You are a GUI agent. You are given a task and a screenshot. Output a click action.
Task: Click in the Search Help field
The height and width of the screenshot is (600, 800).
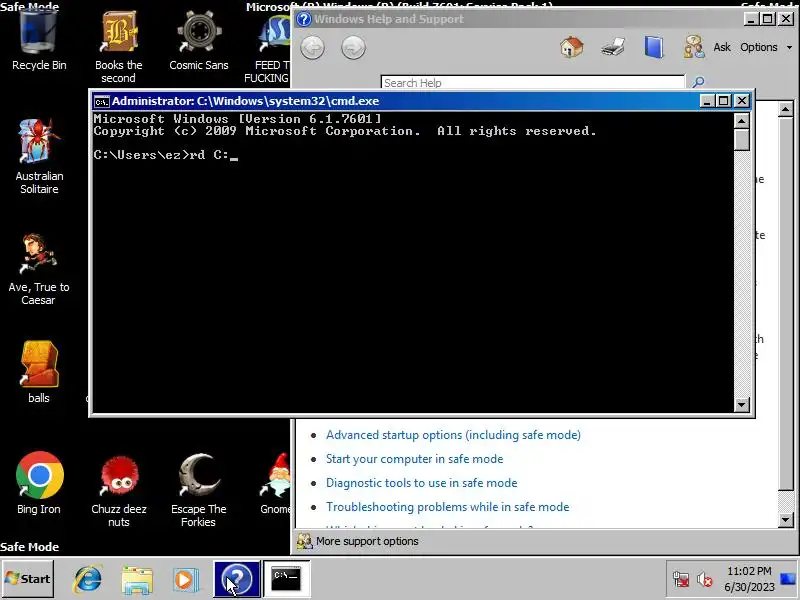533,83
